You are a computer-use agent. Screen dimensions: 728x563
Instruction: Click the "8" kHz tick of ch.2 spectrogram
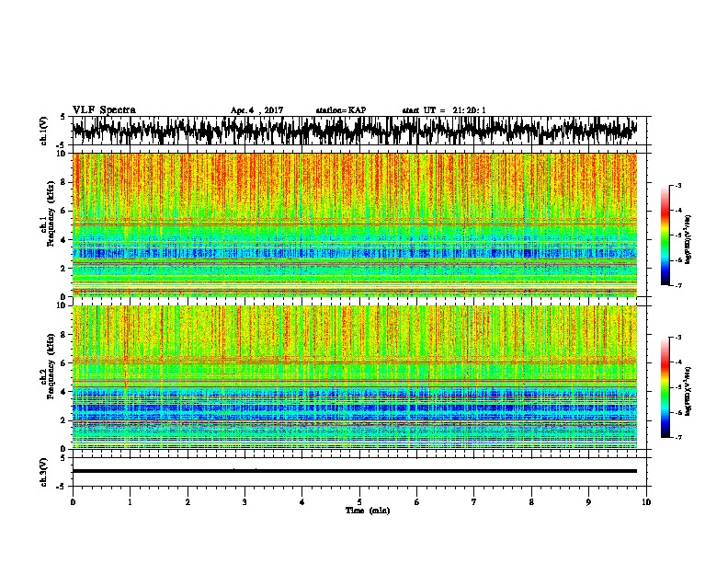pos(65,335)
